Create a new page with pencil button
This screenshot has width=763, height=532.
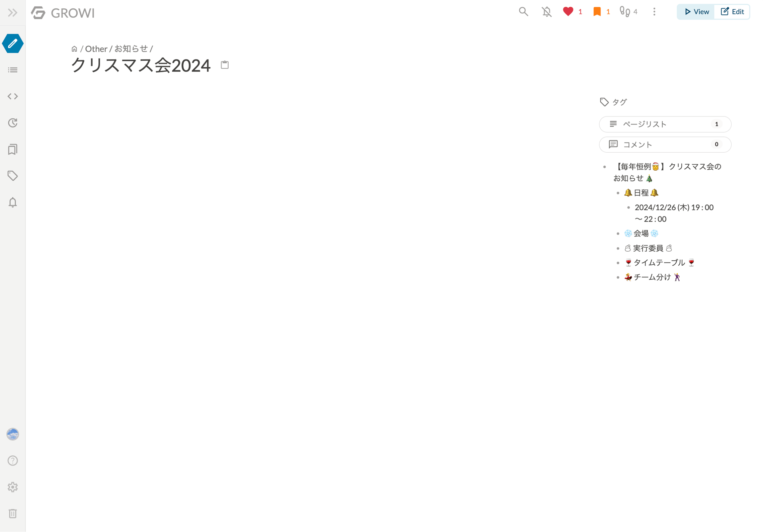pos(13,43)
